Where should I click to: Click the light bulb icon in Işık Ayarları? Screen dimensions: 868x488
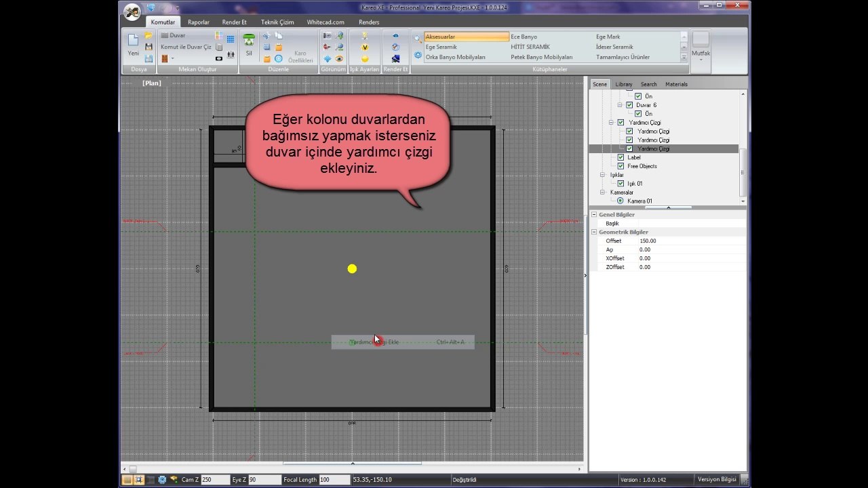click(365, 35)
